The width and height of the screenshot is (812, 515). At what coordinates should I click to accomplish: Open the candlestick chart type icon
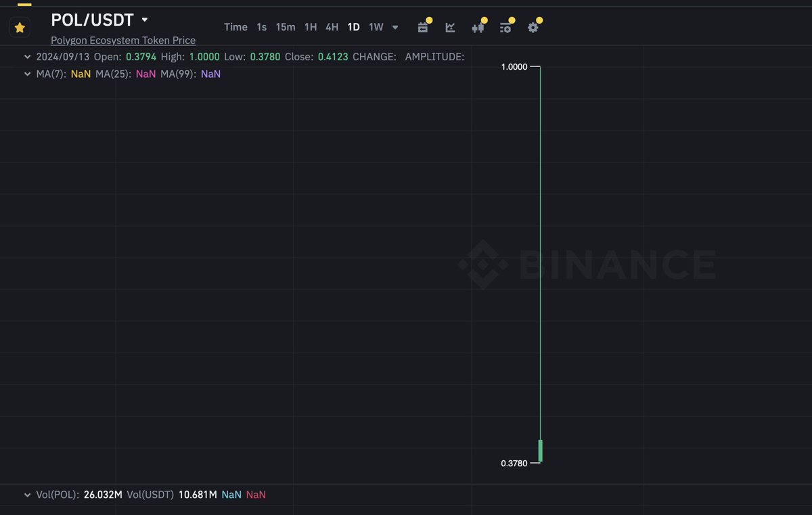click(x=478, y=28)
